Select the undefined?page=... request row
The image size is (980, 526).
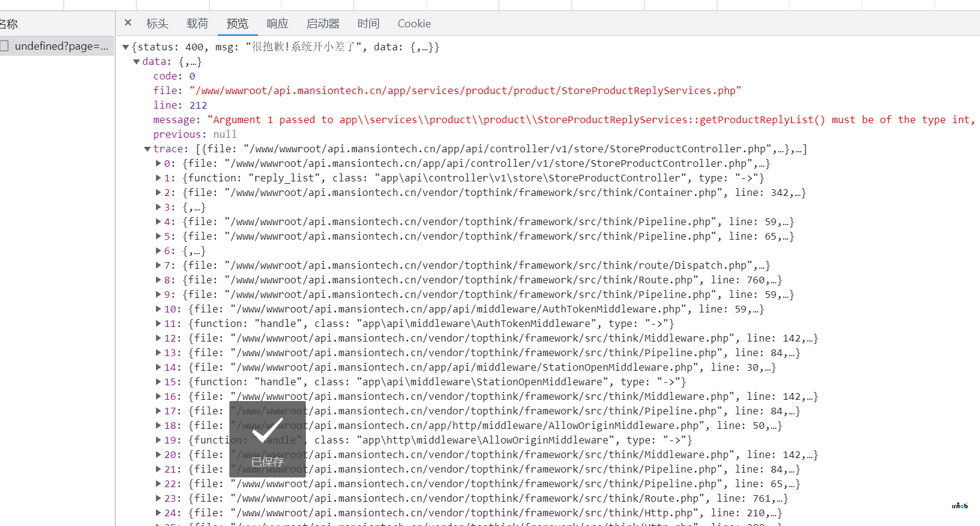pos(57,46)
